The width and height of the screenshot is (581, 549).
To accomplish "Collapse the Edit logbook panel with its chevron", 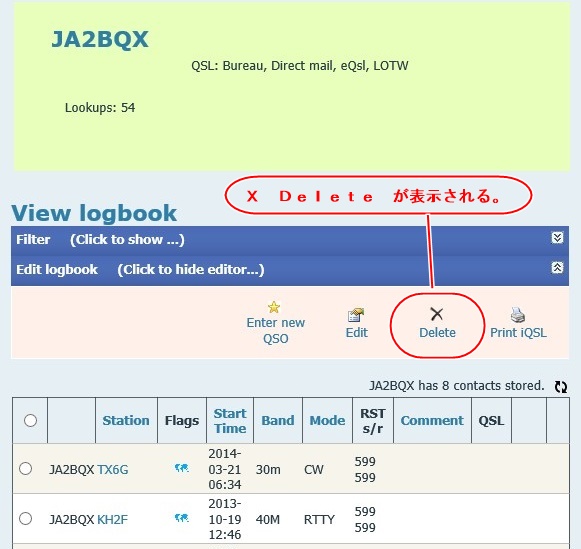I will pos(557,267).
